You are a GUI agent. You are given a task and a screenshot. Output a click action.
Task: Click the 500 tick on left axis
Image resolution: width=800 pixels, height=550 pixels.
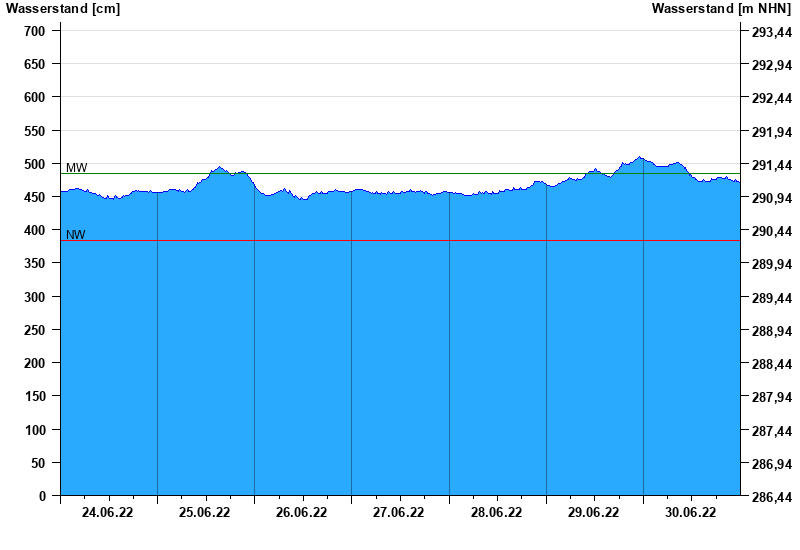(x=35, y=164)
